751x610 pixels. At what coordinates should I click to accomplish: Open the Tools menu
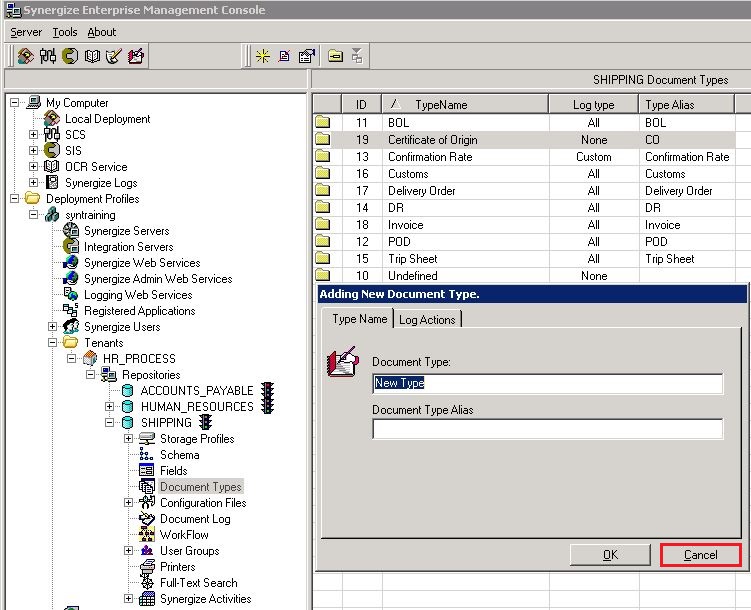click(x=65, y=32)
